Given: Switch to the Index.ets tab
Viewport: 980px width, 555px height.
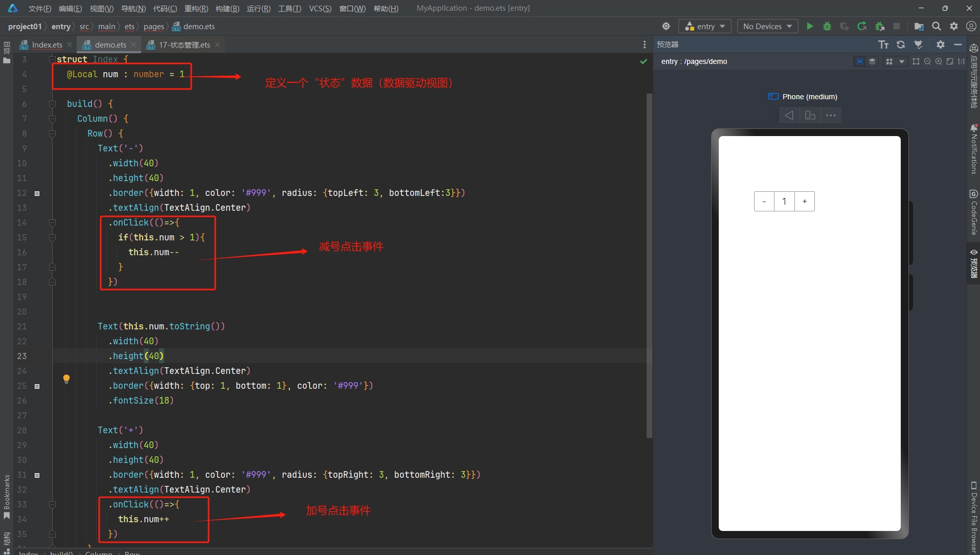Looking at the screenshot, I should pyautogui.click(x=47, y=45).
